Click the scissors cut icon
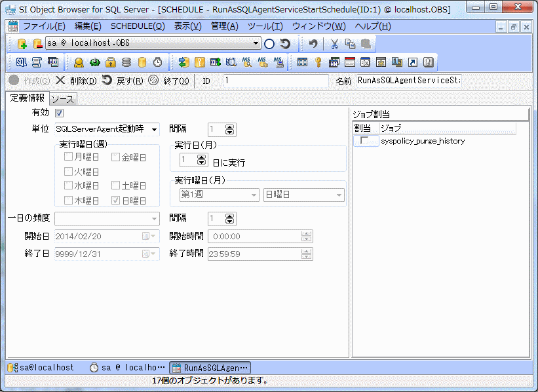Viewport: 538px width, 392px height. (334, 44)
